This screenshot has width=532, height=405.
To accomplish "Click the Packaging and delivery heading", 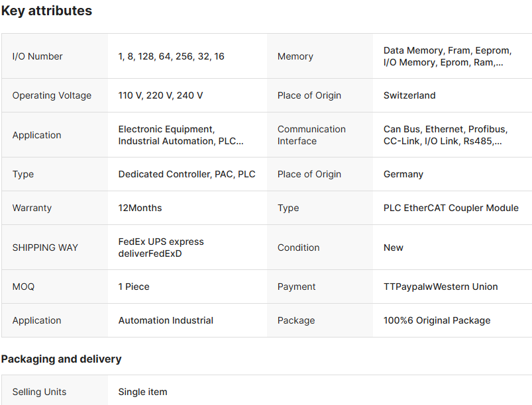I will pos(61,359).
